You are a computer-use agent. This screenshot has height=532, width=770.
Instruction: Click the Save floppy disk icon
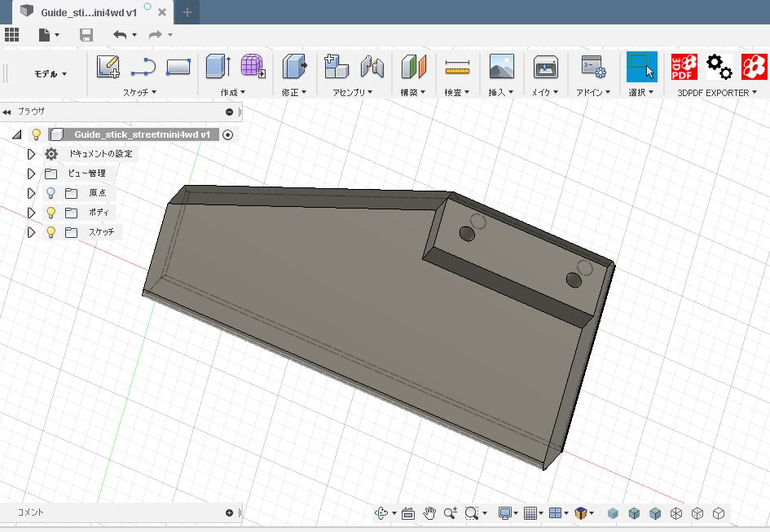click(x=86, y=35)
